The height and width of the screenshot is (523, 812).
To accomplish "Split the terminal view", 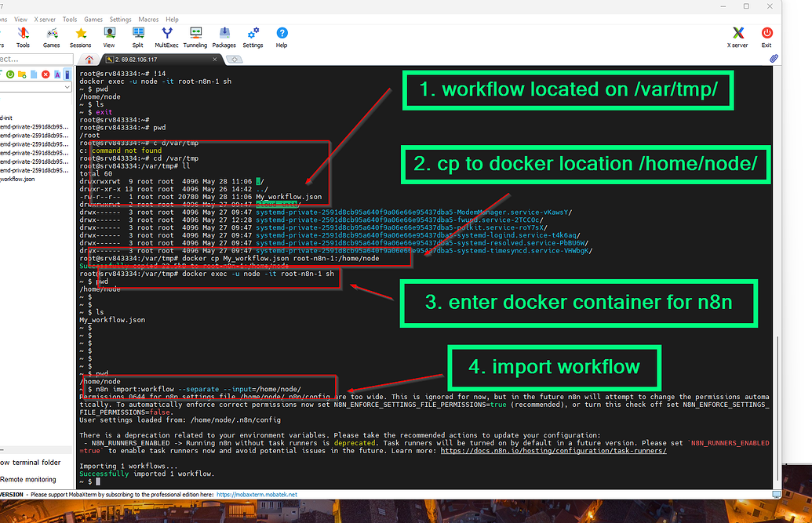I will tap(137, 35).
